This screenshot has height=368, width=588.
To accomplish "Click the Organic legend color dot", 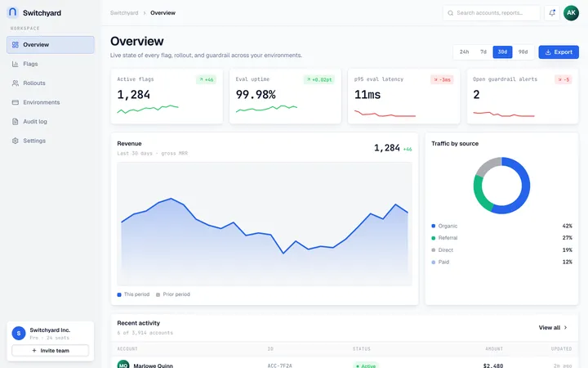I will click(434, 226).
